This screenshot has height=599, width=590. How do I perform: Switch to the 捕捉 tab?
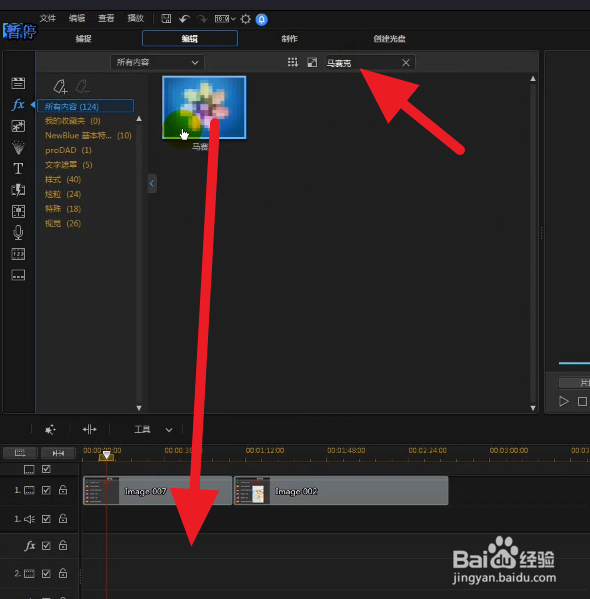83,39
